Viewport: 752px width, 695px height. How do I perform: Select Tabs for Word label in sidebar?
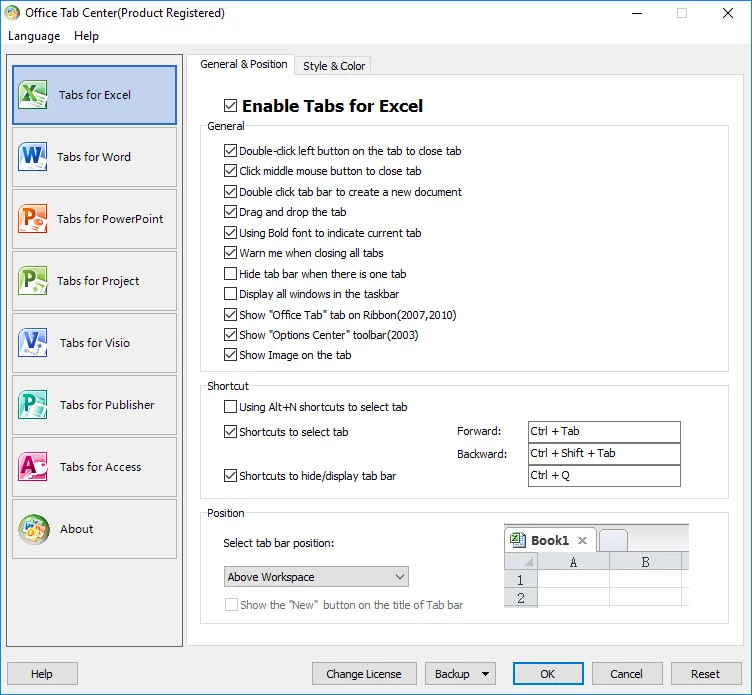94,157
